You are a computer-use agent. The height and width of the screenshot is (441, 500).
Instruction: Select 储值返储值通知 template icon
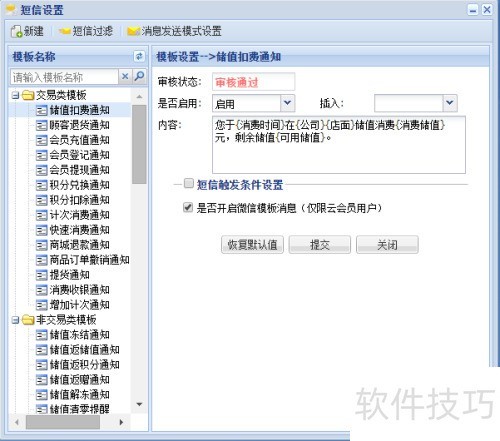click(x=41, y=350)
